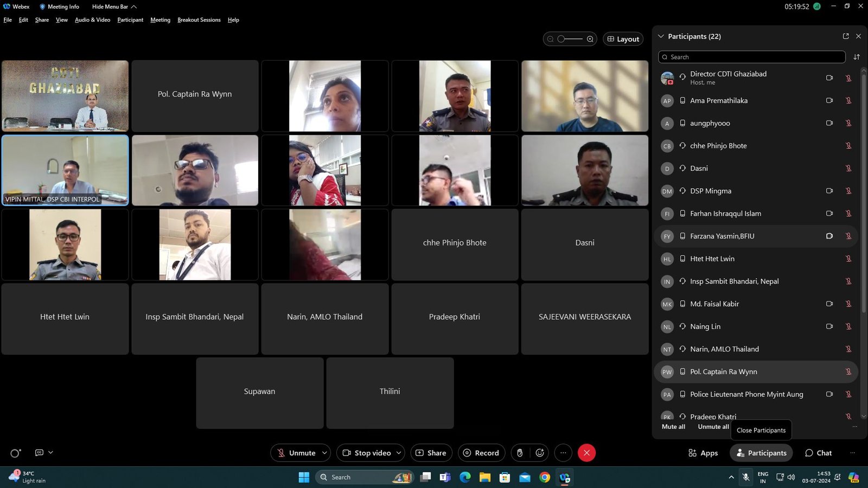The width and height of the screenshot is (868, 488).
Task: Open more options ellipsis in control bar
Action: pyautogui.click(x=563, y=453)
